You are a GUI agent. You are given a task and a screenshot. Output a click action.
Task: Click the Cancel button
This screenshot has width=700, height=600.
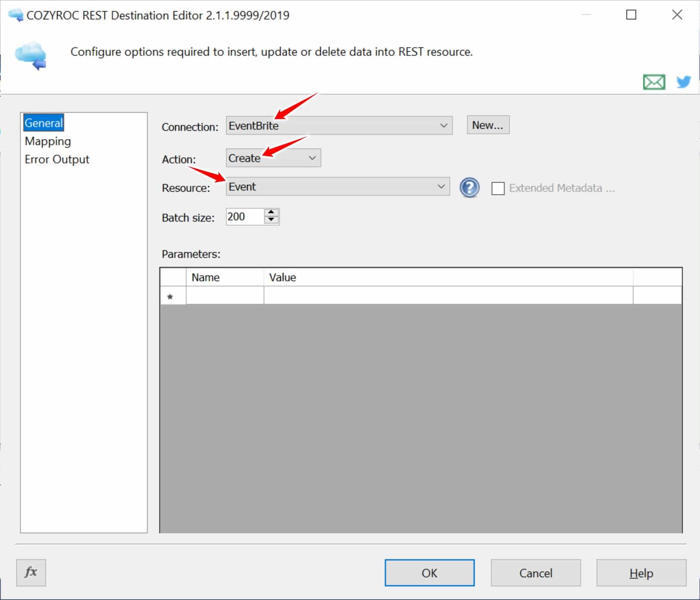(x=535, y=573)
